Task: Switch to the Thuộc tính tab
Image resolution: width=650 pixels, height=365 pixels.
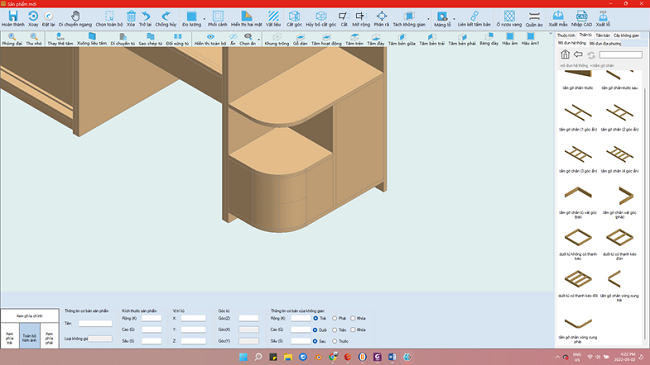Action: pyautogui.click(x=566, y=36)
